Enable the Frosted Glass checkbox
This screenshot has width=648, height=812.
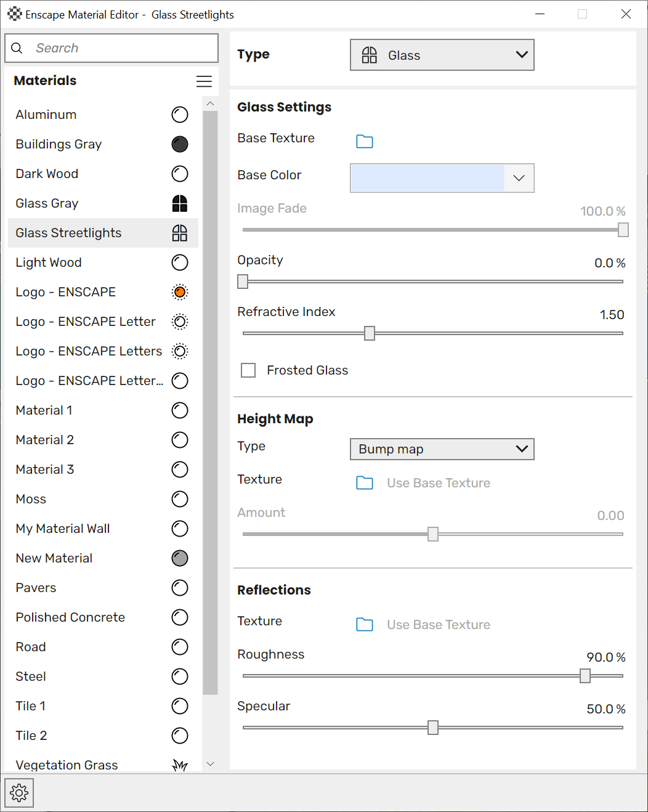248,370
